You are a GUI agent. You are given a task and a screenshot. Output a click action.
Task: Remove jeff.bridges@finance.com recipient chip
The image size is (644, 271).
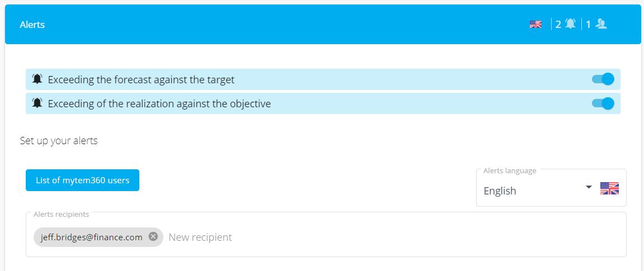click(x=153, y=236)
